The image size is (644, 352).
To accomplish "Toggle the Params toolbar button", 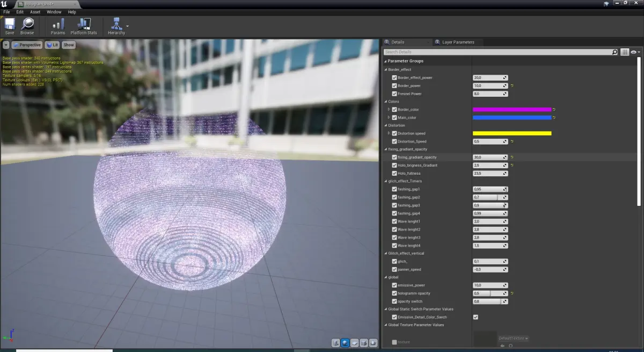I will [x=58, y=26].
